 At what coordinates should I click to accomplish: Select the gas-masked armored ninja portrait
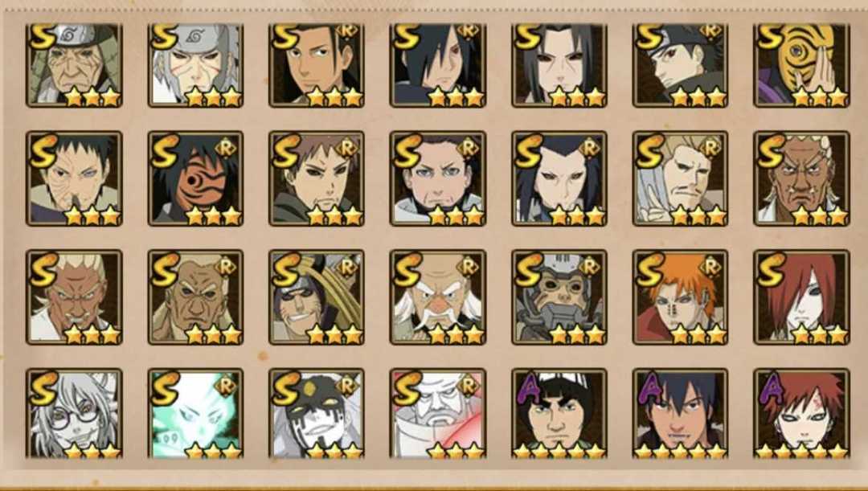(559, 297)
